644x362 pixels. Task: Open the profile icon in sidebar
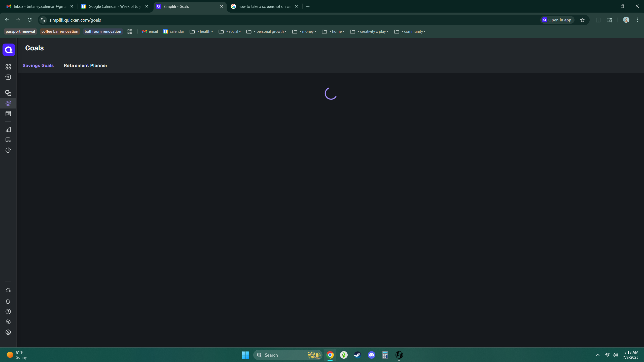[8, 332]
